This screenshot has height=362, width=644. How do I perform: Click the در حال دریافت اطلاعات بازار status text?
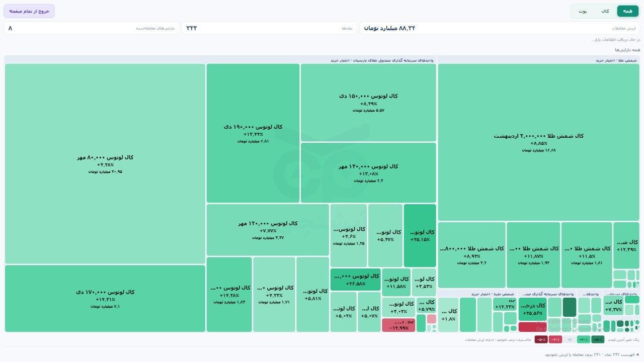click(x=616, y=40)
